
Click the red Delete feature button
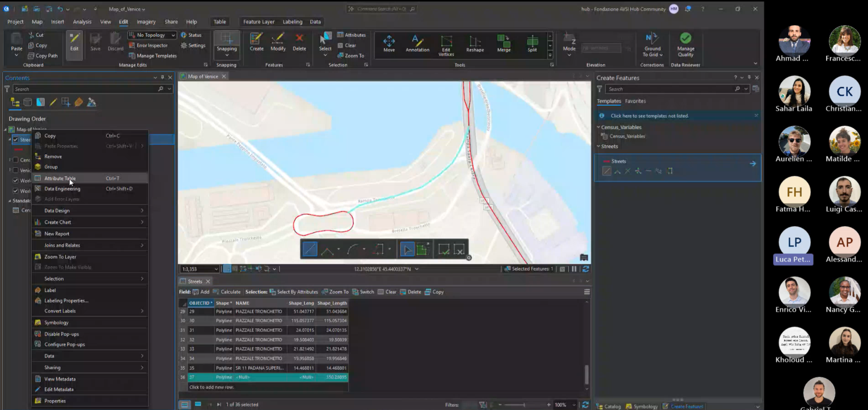[x=299, y=42]
